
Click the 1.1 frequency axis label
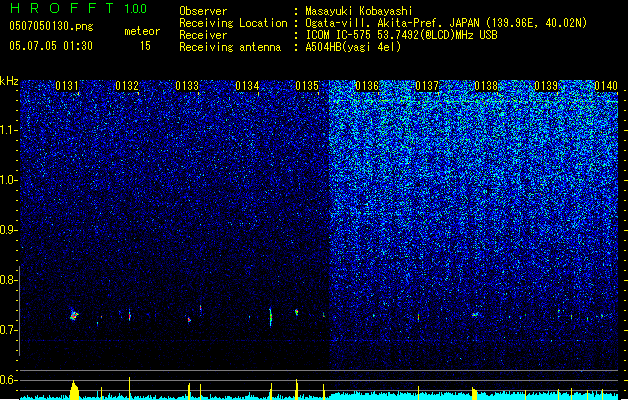click(x=8, y=130)
